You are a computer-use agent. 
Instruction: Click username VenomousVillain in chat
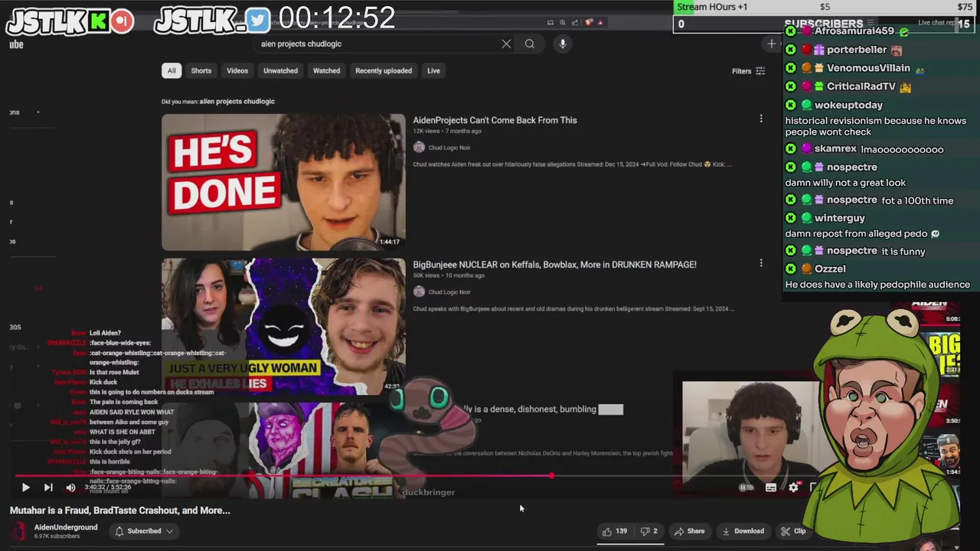coord(868,68)
